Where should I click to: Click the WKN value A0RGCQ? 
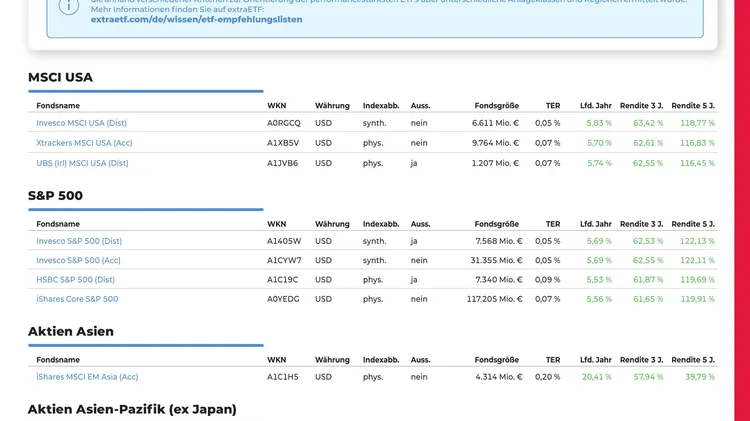(283, 123)
